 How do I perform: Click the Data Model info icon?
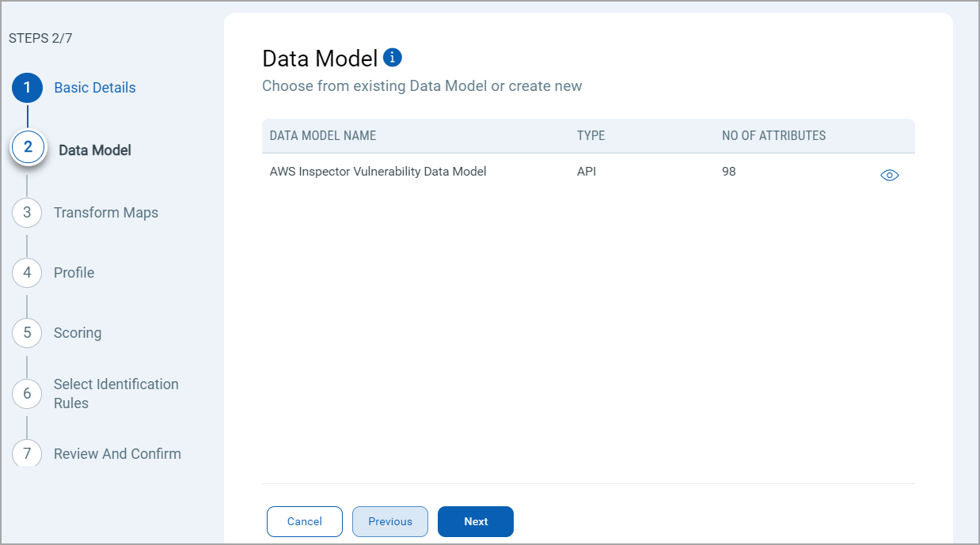[393, 58]
